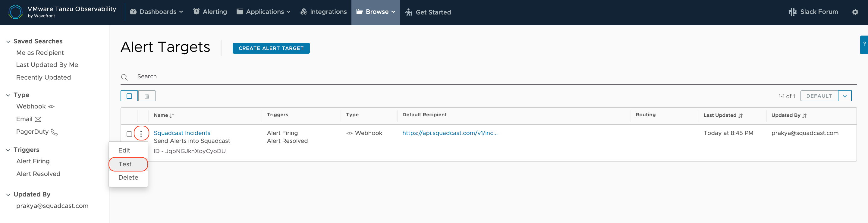Viewport: 868px width, 223px height.
Task: Check the Squadcast Incidents row checkbox
Action: (129, 134)
